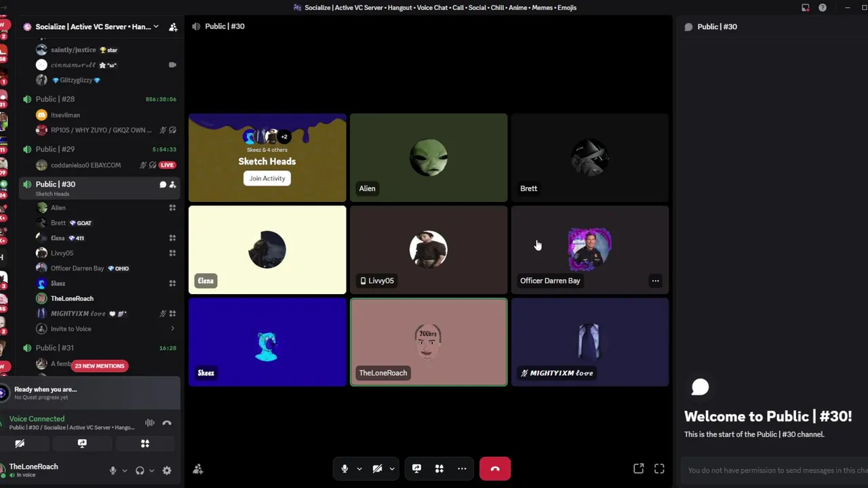This screenshot has height=488, width=868.
Task: Share your screen from the left voice panel
Action: pos(82,443)
